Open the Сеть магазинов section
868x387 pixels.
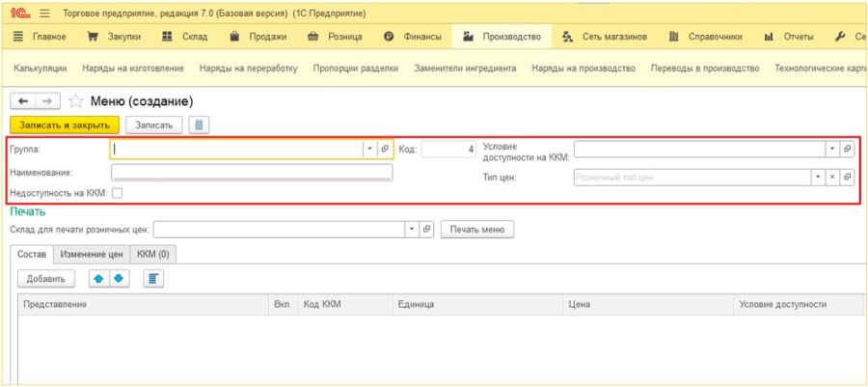click(604, 37)
